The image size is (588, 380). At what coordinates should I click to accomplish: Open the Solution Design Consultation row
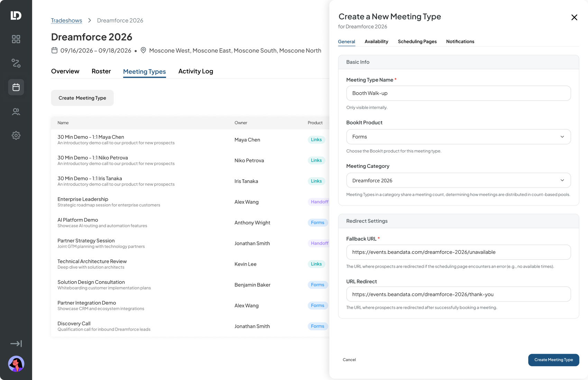(x=190, y=285)
